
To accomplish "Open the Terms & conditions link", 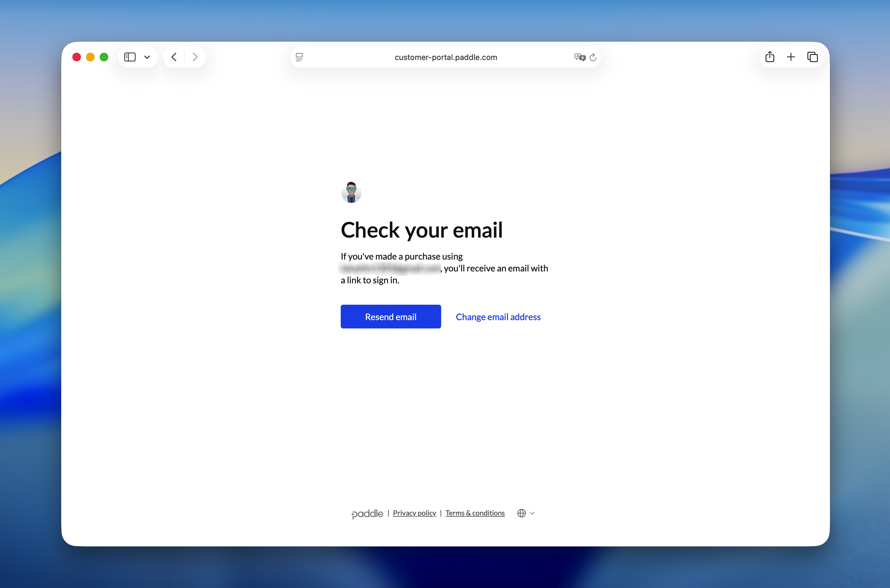I will pyautogui.click(x=475, y=513).
